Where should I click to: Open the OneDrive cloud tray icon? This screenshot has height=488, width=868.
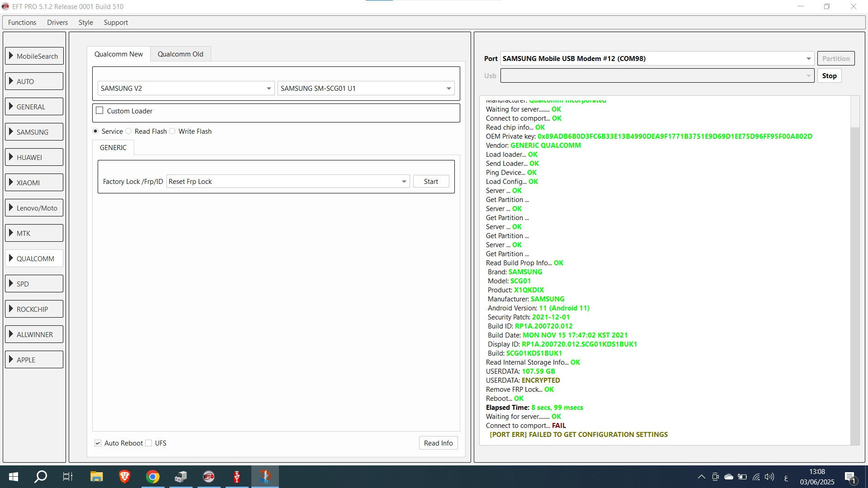tap(729, 477)
